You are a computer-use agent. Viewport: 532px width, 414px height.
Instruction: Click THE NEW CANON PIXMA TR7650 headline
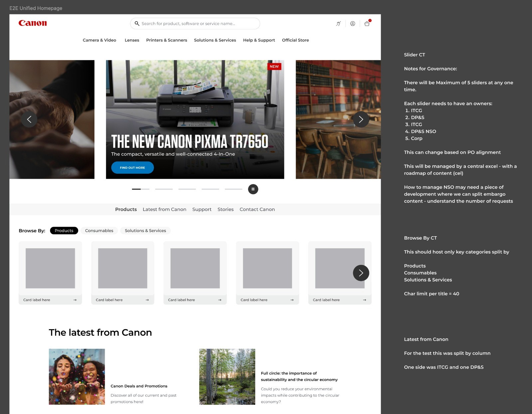190,141
